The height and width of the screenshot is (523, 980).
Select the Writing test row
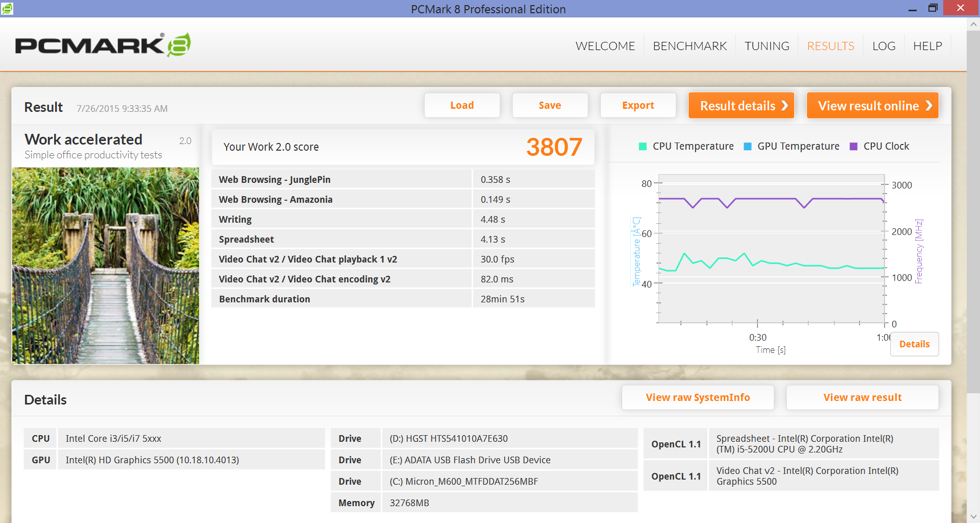point(403,219)
